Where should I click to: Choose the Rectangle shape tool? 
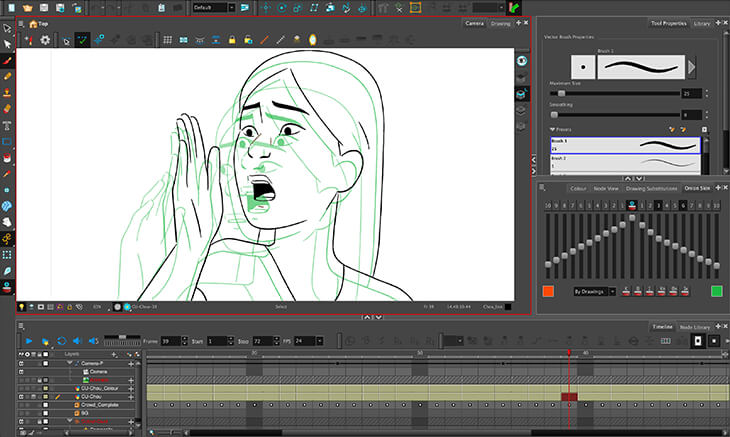click(x=7, y=141)
